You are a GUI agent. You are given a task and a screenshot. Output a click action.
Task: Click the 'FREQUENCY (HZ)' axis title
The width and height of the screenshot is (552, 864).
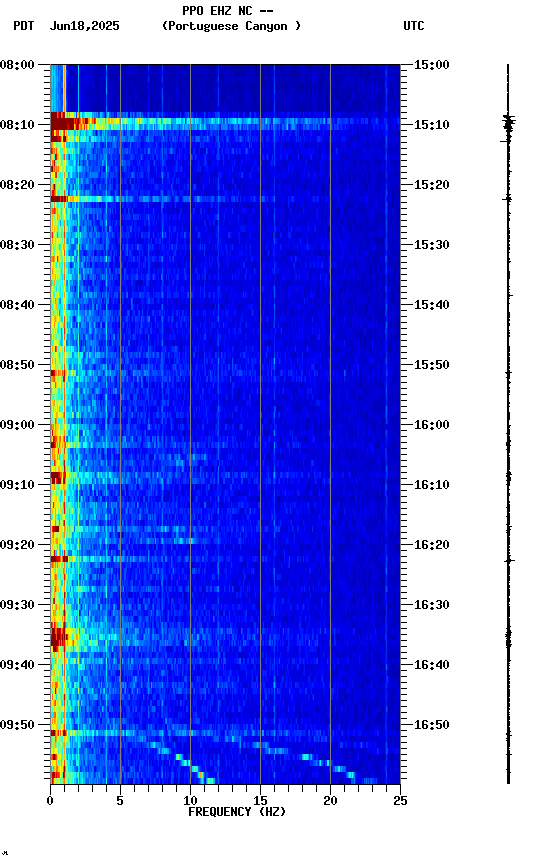pyautogui.click(x=237, y=812)
